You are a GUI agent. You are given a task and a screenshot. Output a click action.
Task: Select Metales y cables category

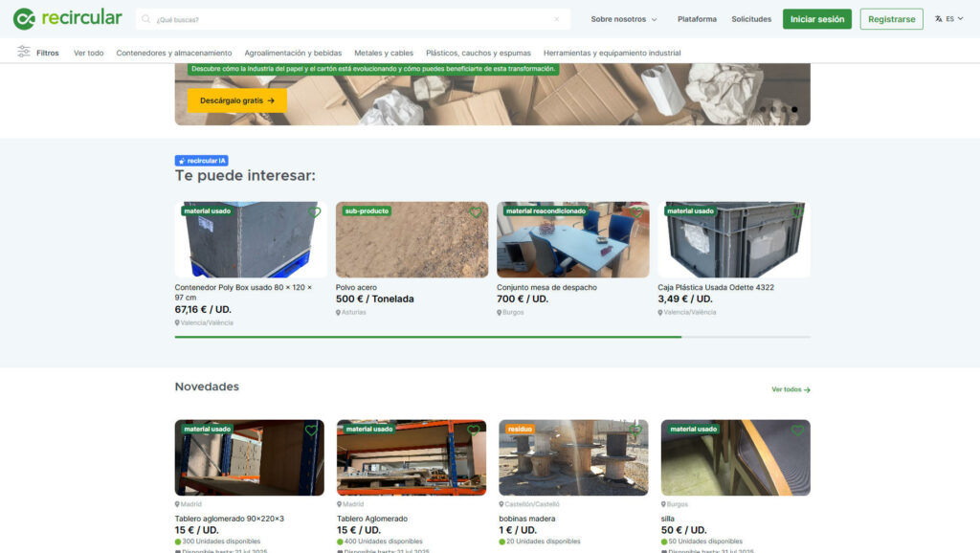pos(384,54)
